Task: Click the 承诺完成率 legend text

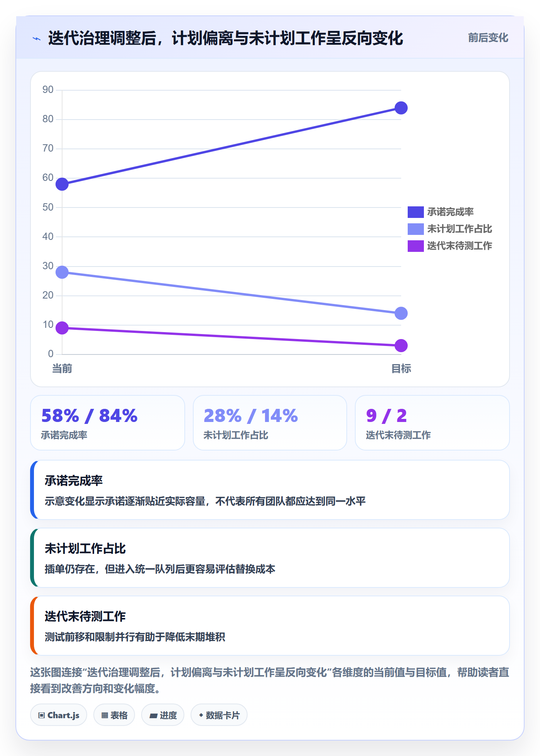Action: point(450,212)
